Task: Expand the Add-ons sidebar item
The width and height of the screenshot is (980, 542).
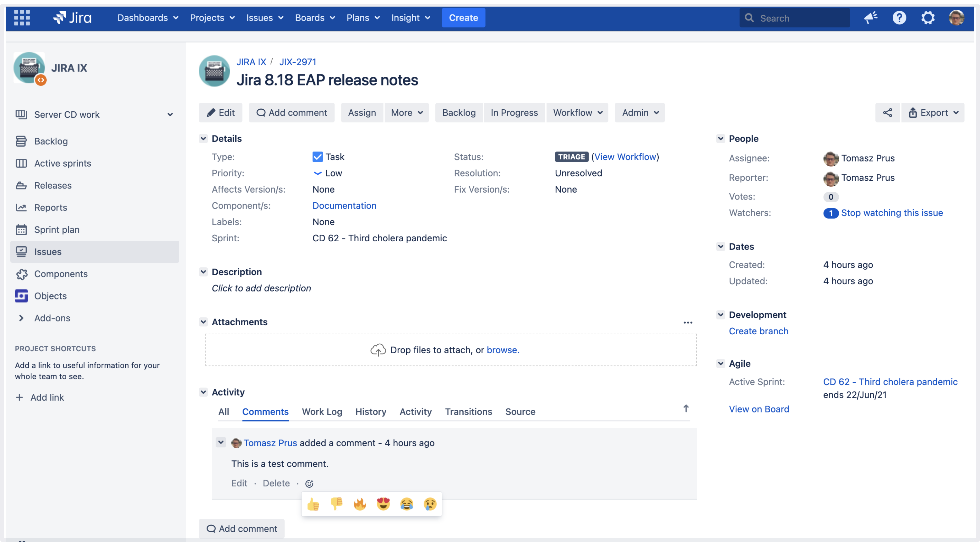Action: [21, 318]
